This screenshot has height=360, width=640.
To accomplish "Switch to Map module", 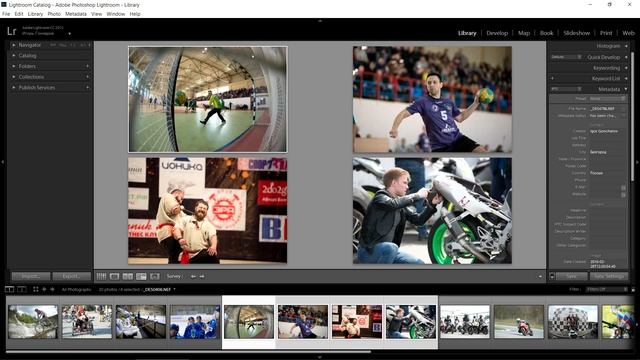I will [x=524, y=33].
